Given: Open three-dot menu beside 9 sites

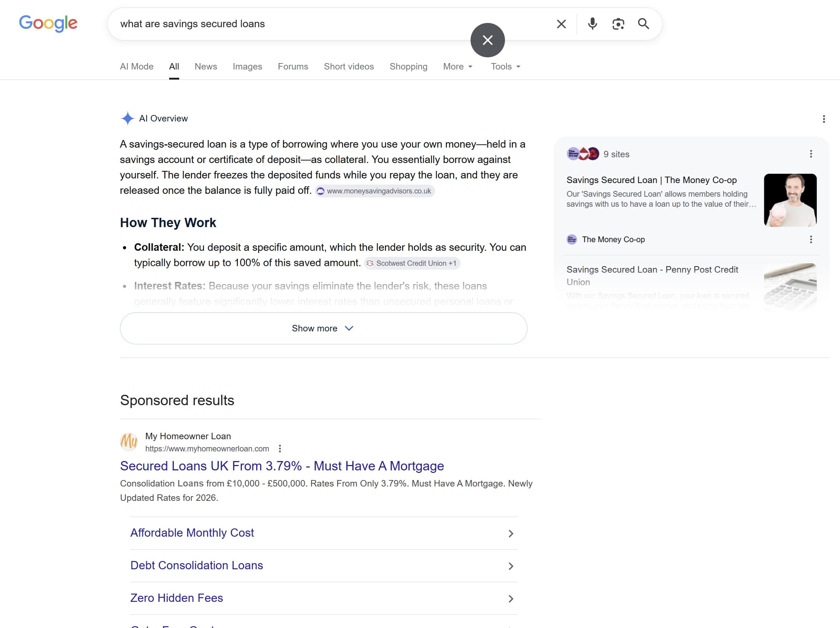Looking at the screenshot, I should point(811,154).
